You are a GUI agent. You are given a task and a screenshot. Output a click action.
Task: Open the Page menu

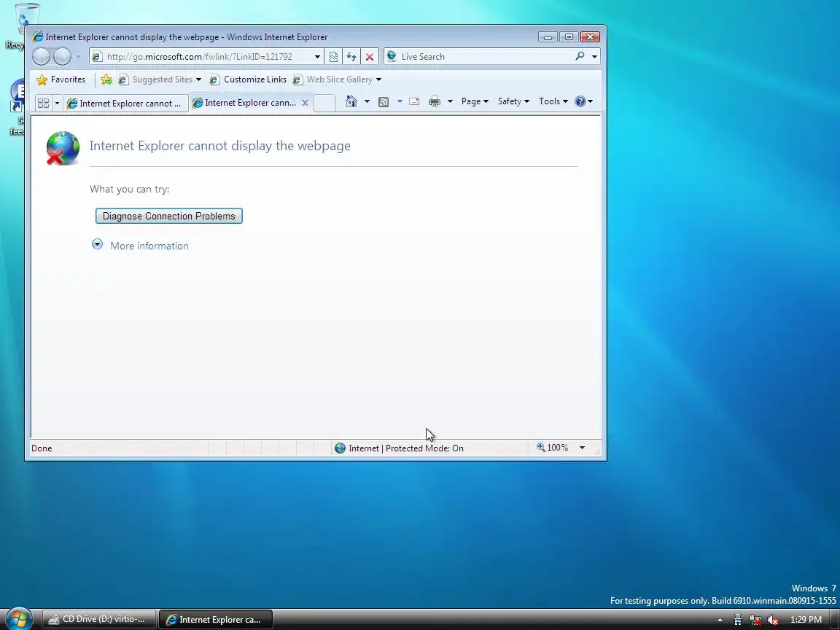475,101
